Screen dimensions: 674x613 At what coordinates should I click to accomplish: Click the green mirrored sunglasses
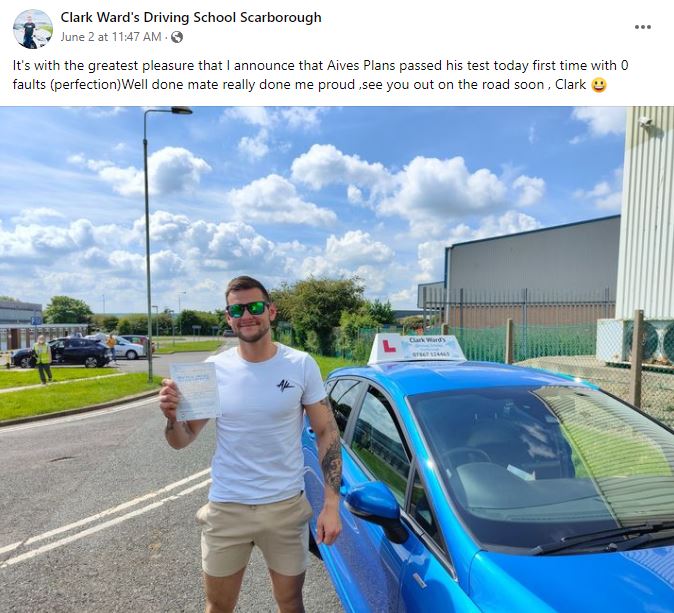[247, 309]
